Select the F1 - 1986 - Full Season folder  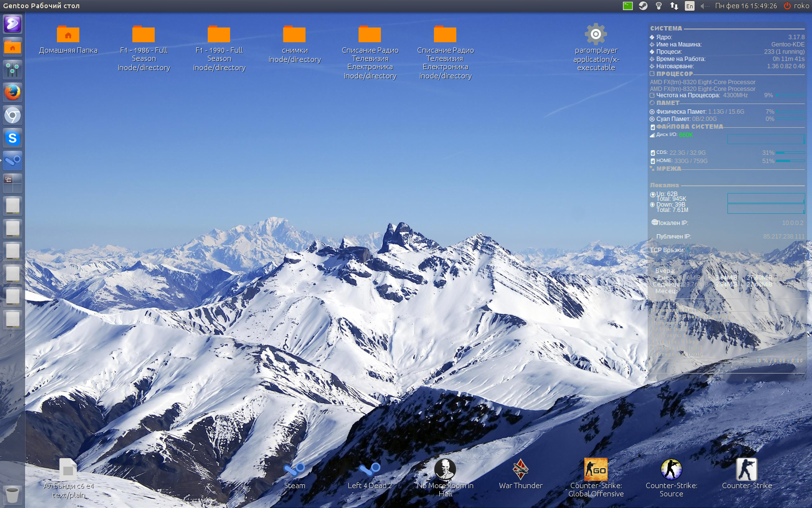point(144,48)
